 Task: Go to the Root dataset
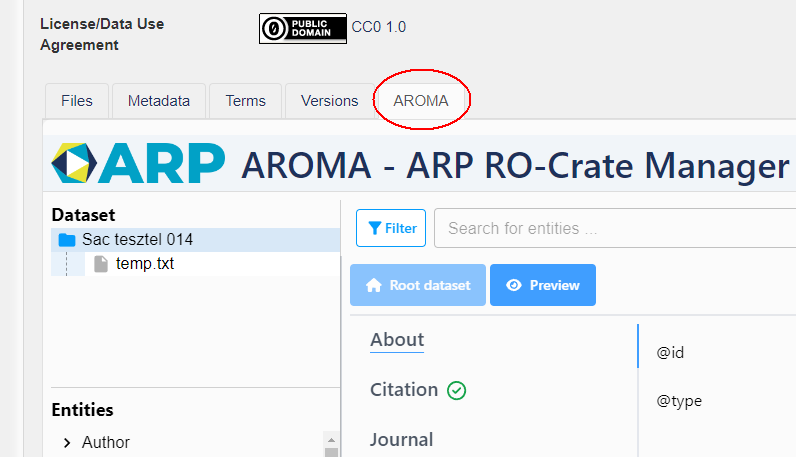click(x=418, y=285)
